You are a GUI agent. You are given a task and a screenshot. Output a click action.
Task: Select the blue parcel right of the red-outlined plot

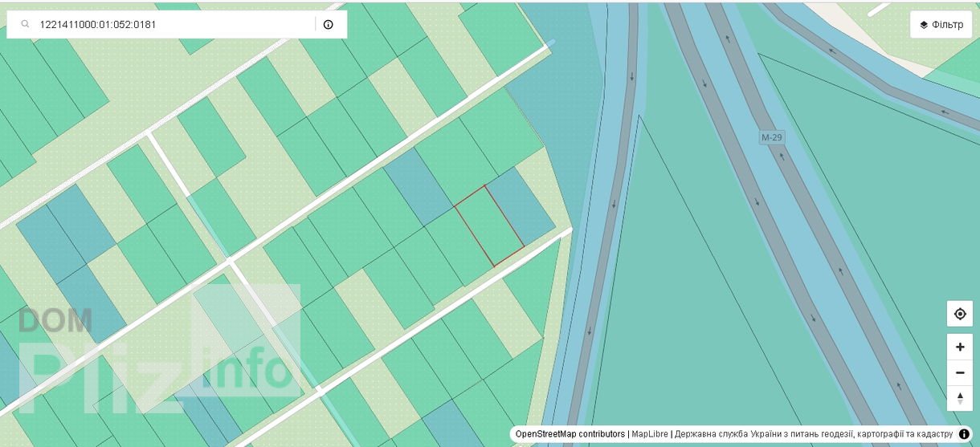point(520,206)
